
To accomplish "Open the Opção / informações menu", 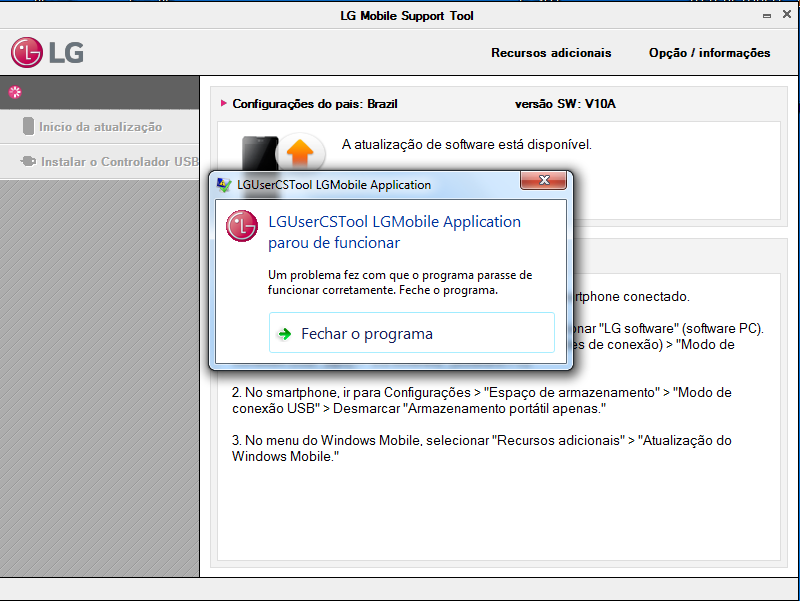I will click(709, 53).
